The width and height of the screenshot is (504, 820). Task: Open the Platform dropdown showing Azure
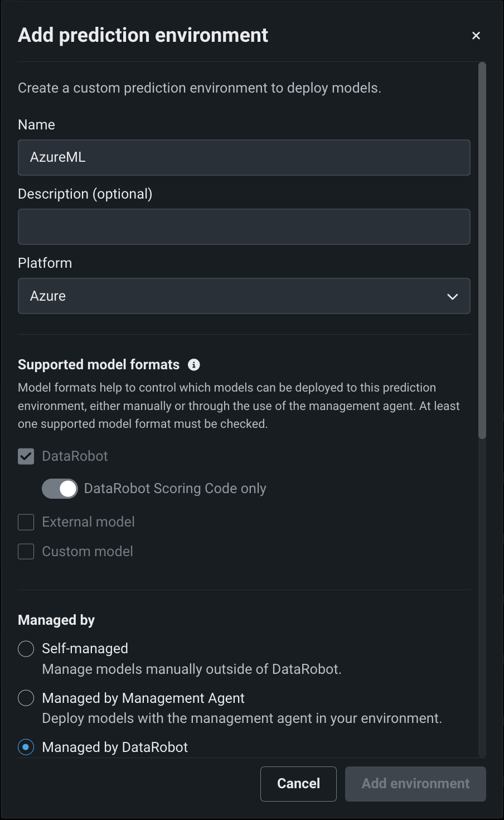(244, 296)
